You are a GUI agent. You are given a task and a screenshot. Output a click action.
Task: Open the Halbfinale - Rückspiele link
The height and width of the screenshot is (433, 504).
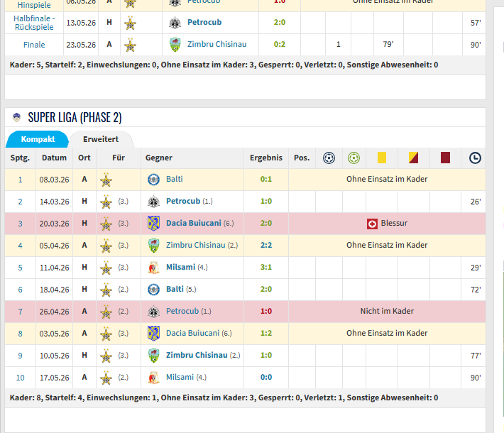point(34,23)
